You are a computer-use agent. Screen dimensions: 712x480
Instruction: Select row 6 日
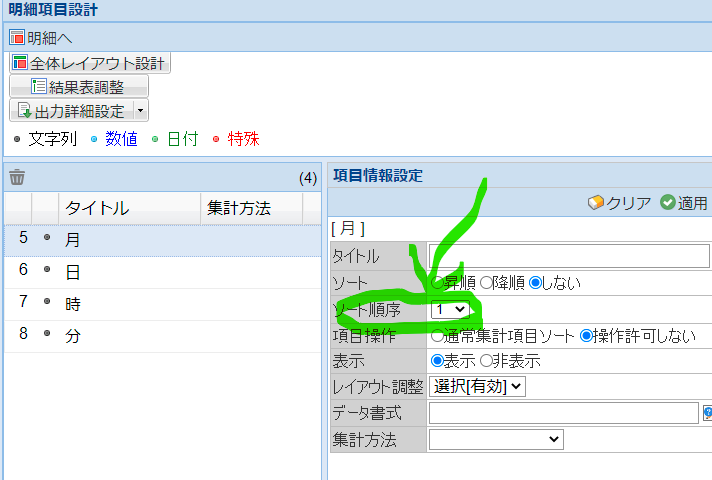point(163,272)
